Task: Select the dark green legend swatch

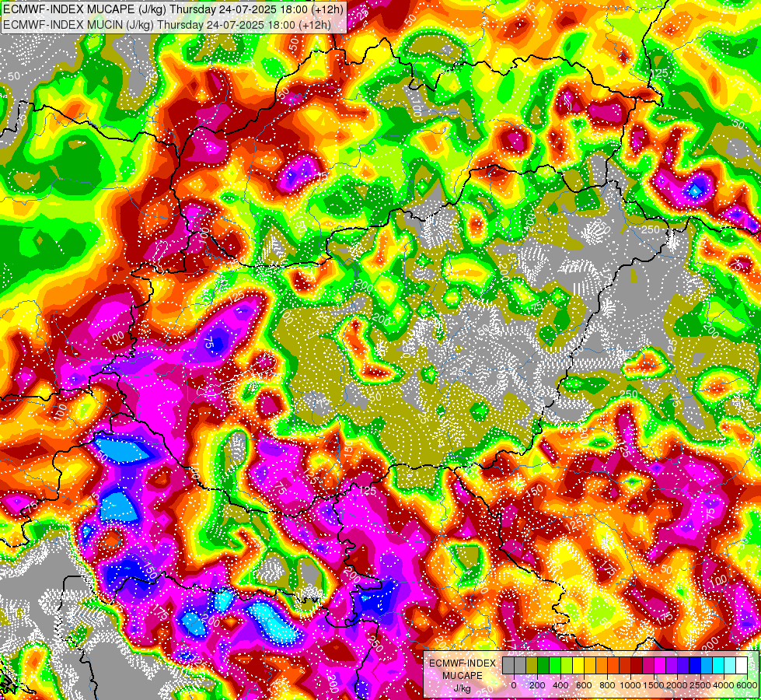Action: pos(543,666)
